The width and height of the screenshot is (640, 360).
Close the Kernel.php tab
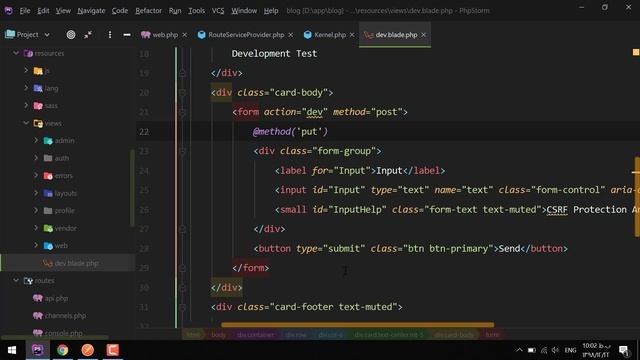pos(352,35)
